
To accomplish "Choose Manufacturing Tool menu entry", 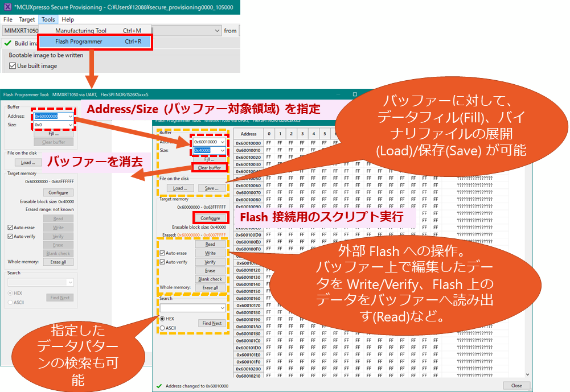I will coord(80,31).
